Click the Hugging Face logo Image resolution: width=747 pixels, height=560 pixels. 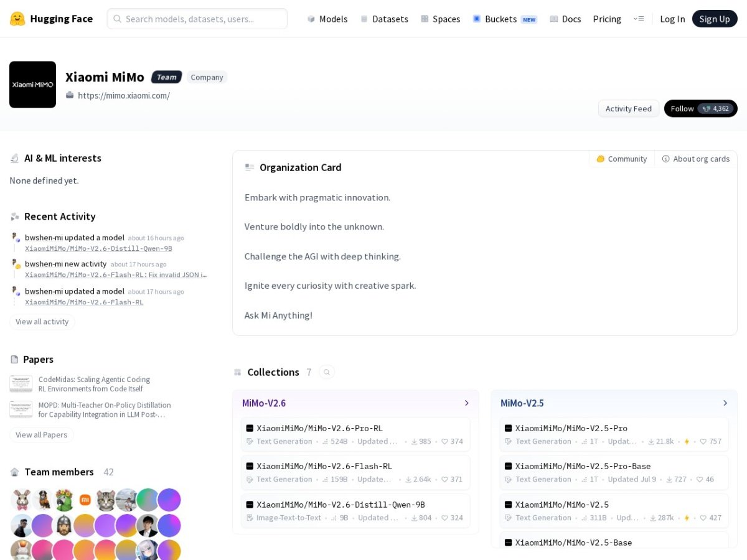(51, 19)
